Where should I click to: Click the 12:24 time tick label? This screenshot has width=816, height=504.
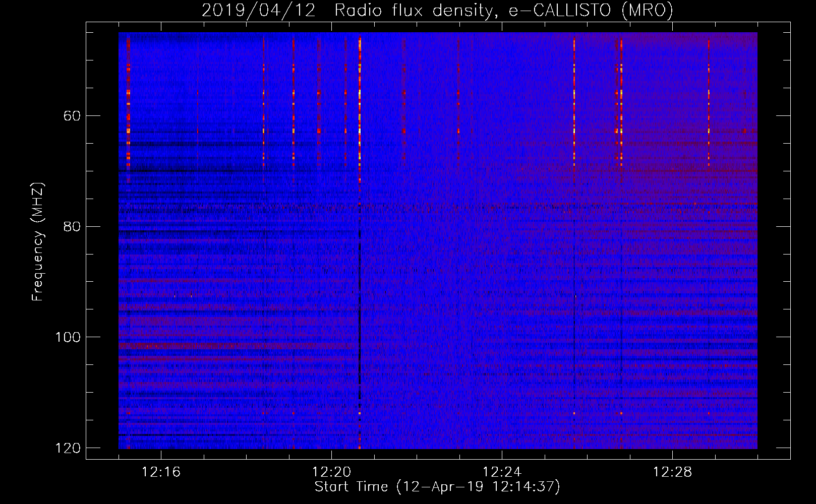click(x=502, y=472)
